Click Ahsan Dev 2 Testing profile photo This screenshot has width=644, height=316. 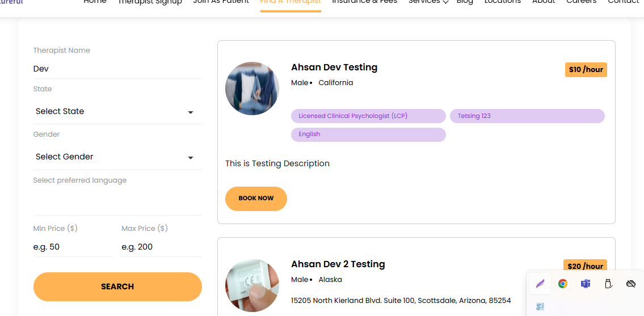tap(252, 285)
